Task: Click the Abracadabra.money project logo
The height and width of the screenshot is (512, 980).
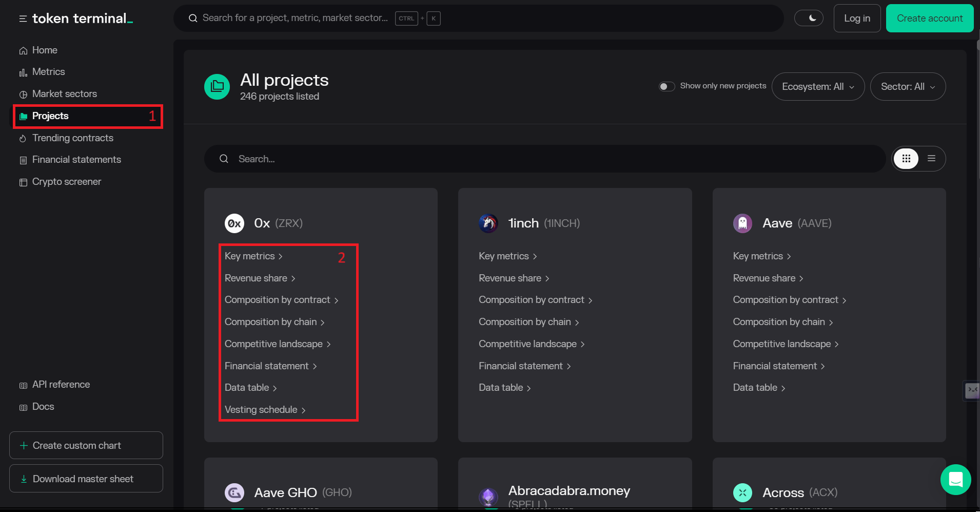Action: pos(488,497)
